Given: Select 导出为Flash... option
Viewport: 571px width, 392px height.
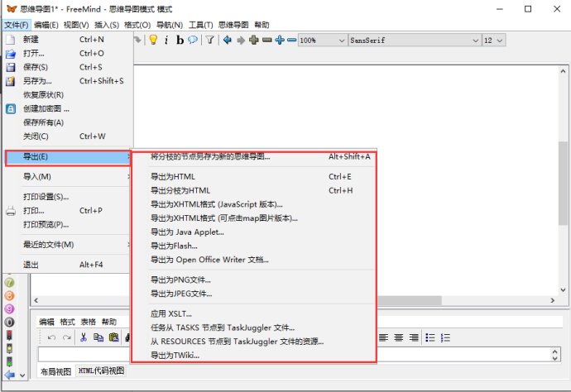Looking at the screenshot, I should tap(254, 246).
